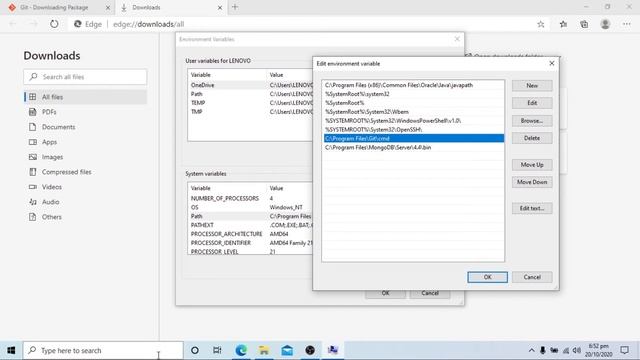
Task: Click the Browse... button
Action: click(532, 121)
